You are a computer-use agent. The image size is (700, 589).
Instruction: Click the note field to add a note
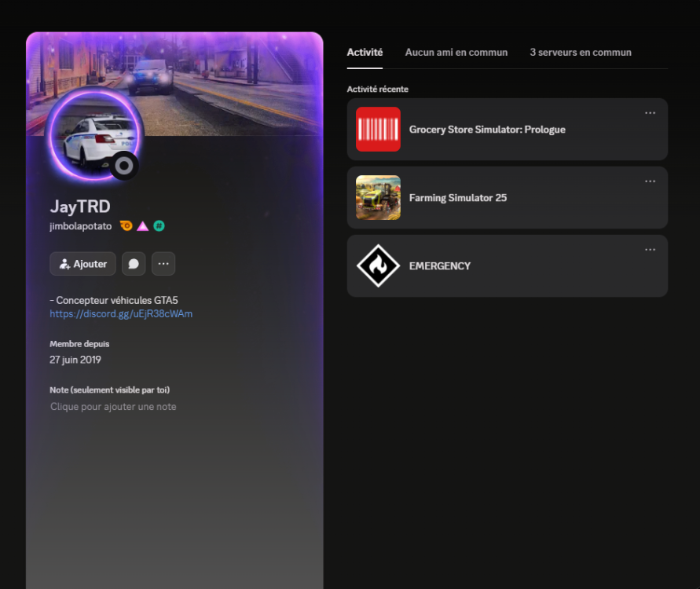tap(113, 407)
